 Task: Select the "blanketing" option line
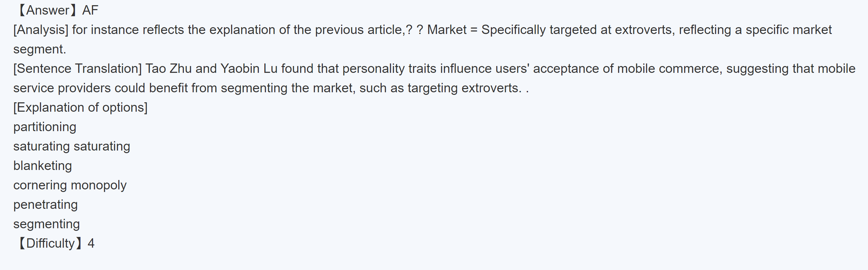point(42,166)
